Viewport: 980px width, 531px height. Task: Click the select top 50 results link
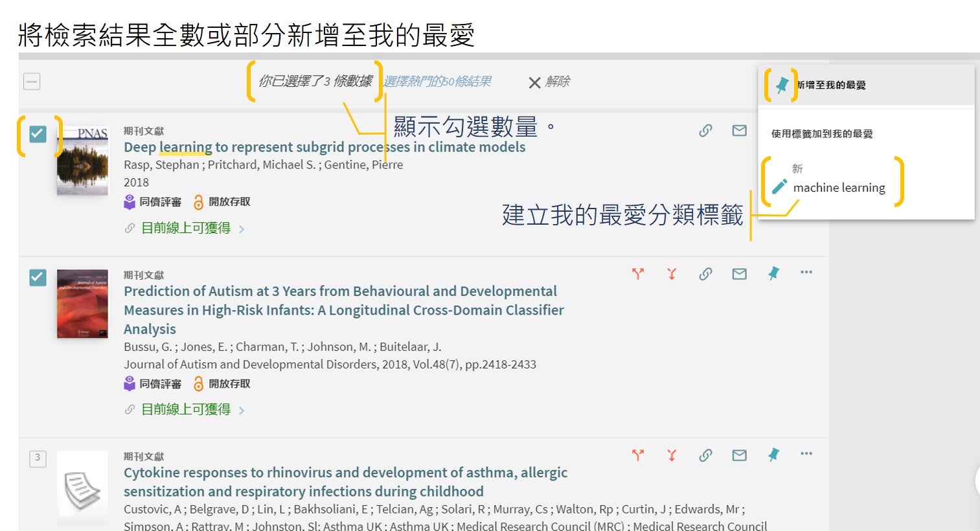(437, 82)
